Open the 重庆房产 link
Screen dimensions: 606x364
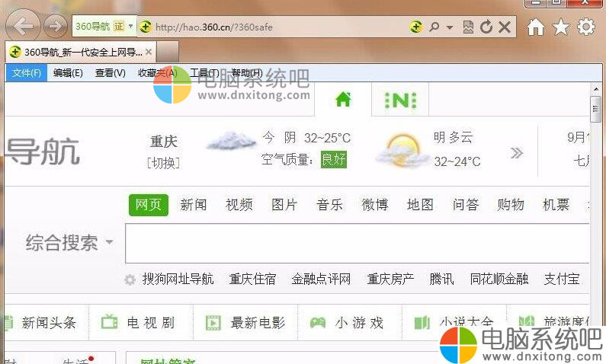(390, 279)
